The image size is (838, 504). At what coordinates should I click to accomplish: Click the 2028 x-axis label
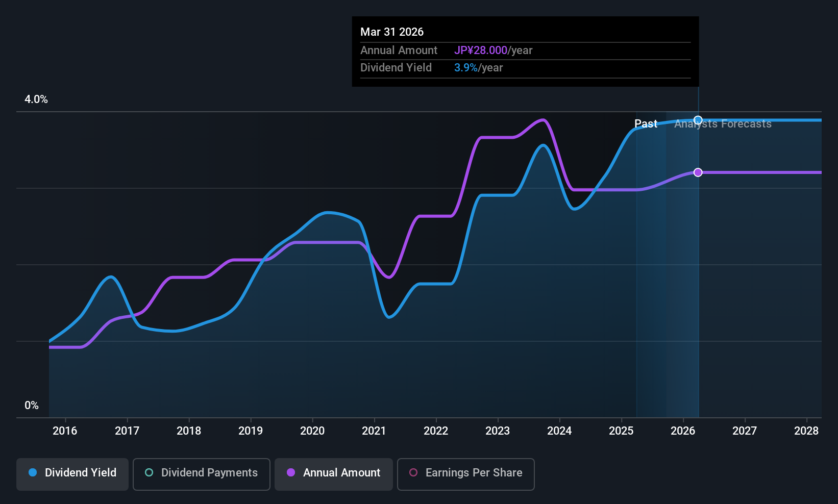(x=806, y=431)
